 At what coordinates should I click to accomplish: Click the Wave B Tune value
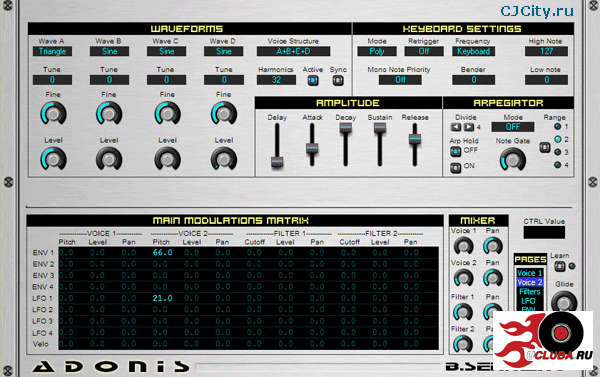(109, 80)
